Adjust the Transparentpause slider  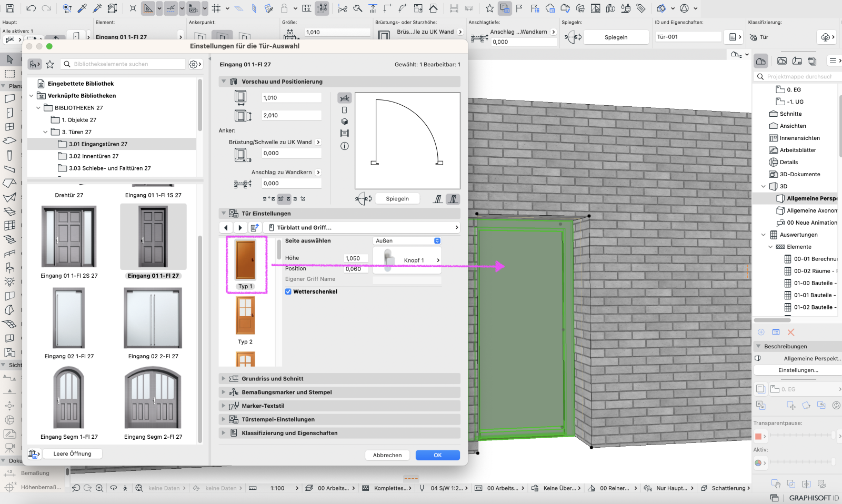pyautogui.click(x=803, y=436)
